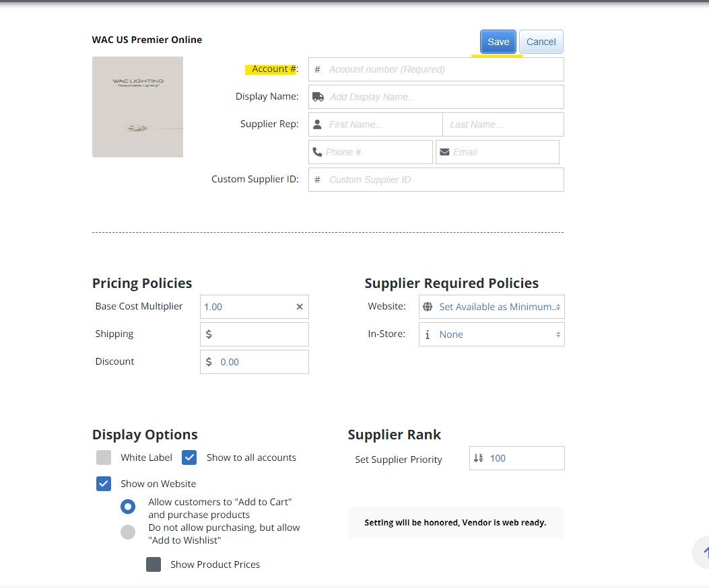Click the Pricing Policies heading
The height and width of the screenshot is (588, 709).
click(142, 283)
